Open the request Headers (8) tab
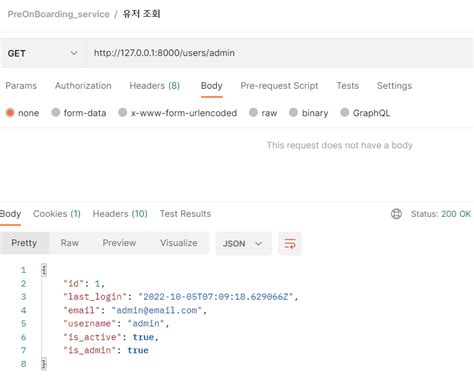This screenshot has height=383, width=474. [155, 86]
